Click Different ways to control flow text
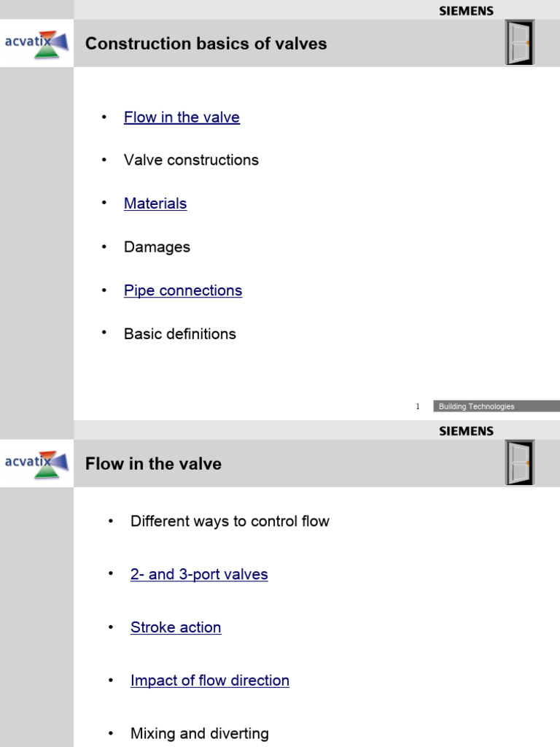The height and width of the screenshot is (747, 560). pos(230,522)
